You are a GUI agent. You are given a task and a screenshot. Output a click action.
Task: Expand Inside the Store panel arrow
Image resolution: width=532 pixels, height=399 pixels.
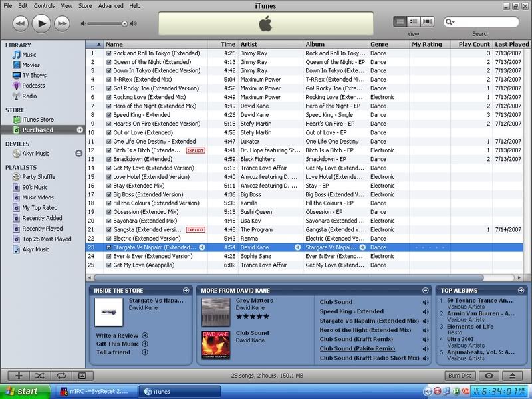click(x=186, y=291)
